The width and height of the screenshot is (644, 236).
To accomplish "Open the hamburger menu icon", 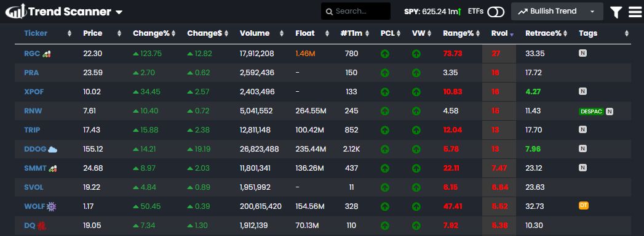I will click(635, 12).
